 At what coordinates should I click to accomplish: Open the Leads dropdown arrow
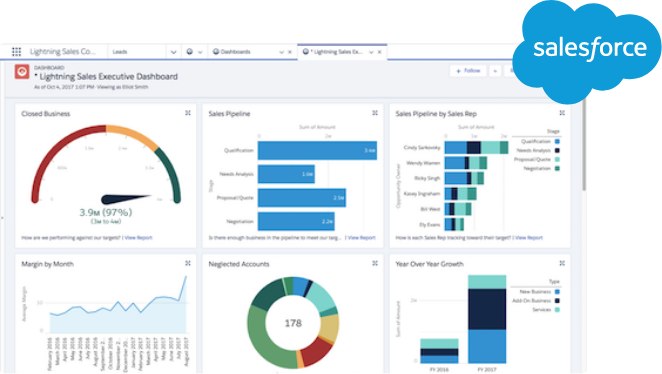click(x=174, y=52)
